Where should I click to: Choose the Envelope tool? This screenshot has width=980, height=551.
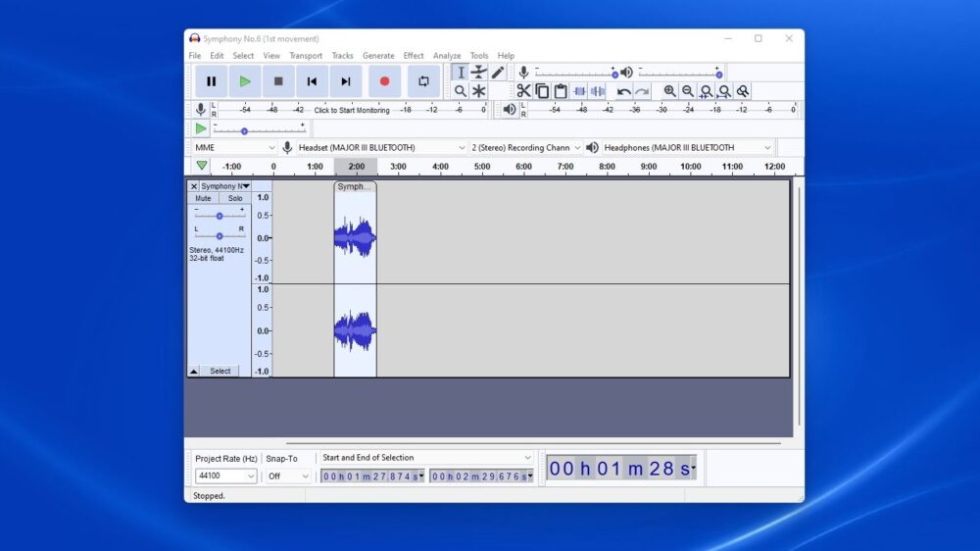pos(478,73)
